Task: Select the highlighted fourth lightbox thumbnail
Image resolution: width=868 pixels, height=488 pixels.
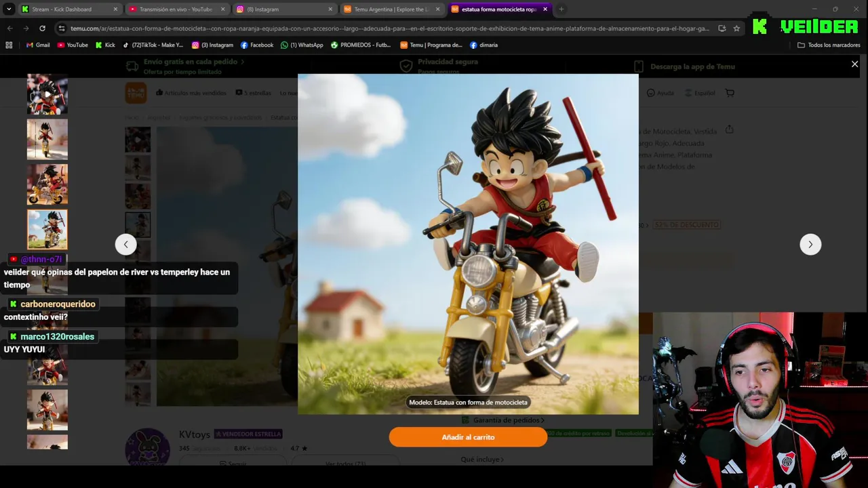Action: click(x=47, y=230)
